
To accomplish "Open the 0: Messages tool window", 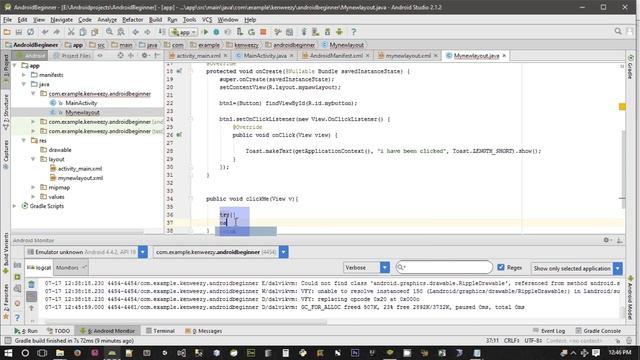I will [203, 331].
